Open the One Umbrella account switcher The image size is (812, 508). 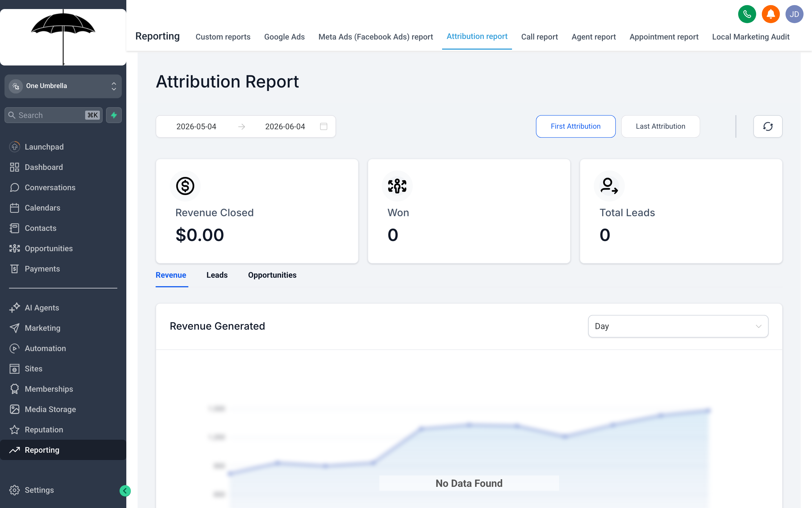pos(63,86)
